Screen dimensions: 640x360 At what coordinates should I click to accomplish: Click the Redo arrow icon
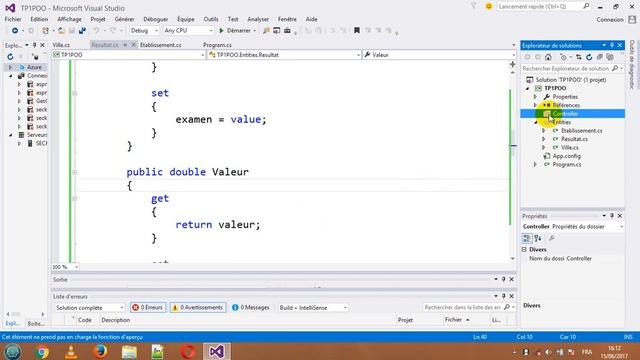[x=113, y=31]
